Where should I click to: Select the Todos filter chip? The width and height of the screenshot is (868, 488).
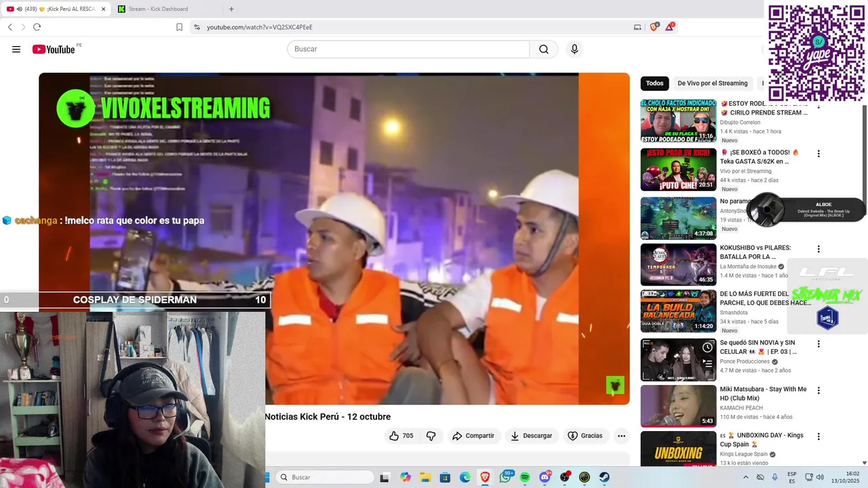pyautogui.click(x=654, y=83)
